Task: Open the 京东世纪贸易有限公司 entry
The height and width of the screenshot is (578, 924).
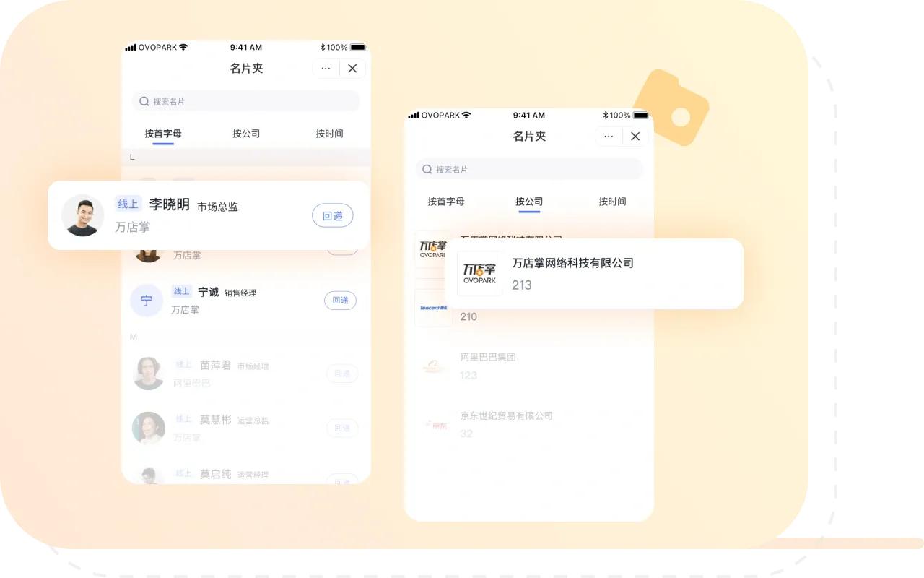Action: (506, 416)
